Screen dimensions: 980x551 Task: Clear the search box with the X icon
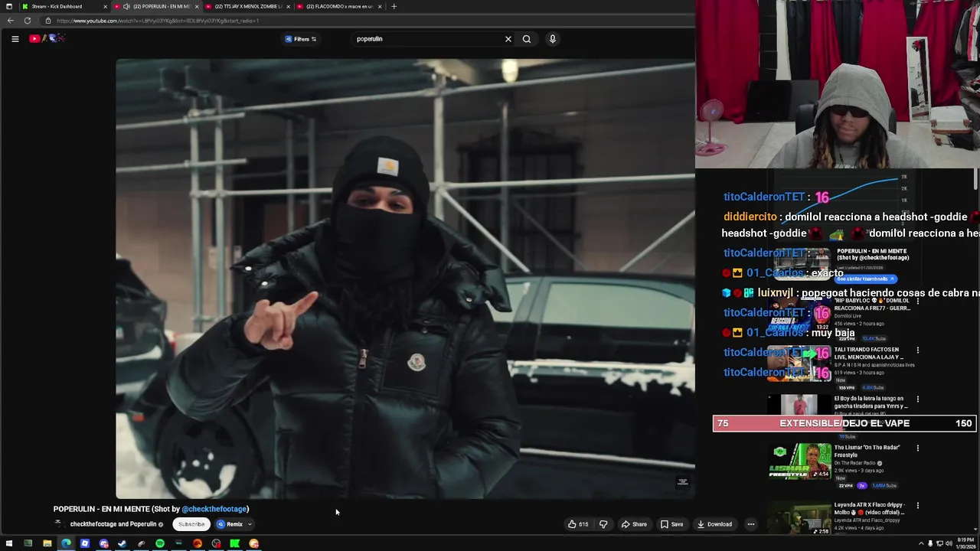point(508,39)
